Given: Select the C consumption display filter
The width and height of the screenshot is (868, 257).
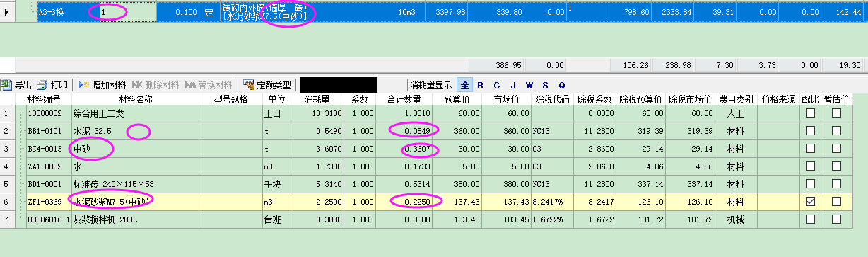Looking at the screenshot, I should point(497,85).
